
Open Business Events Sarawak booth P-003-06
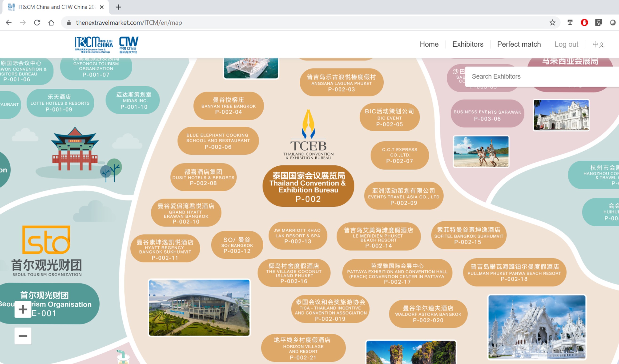pyautogui.click(x=487, y=113)
